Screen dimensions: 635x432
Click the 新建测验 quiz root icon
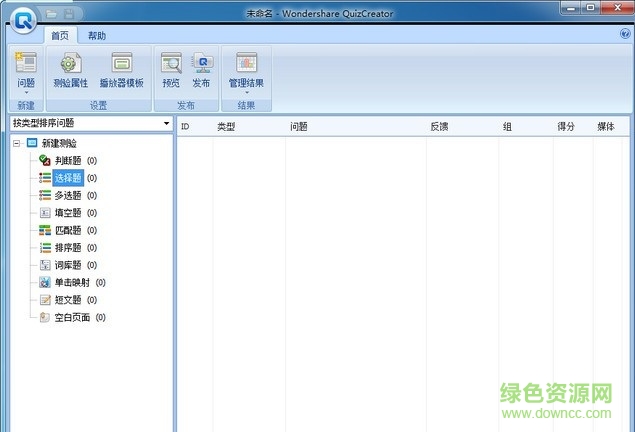pyautogui.click(x=32, y=143)
